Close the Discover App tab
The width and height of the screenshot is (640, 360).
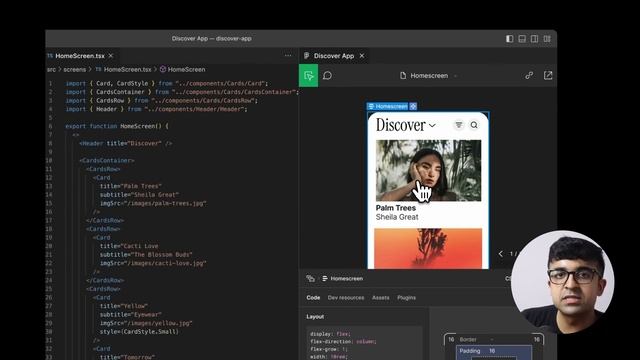pos(362,56)
